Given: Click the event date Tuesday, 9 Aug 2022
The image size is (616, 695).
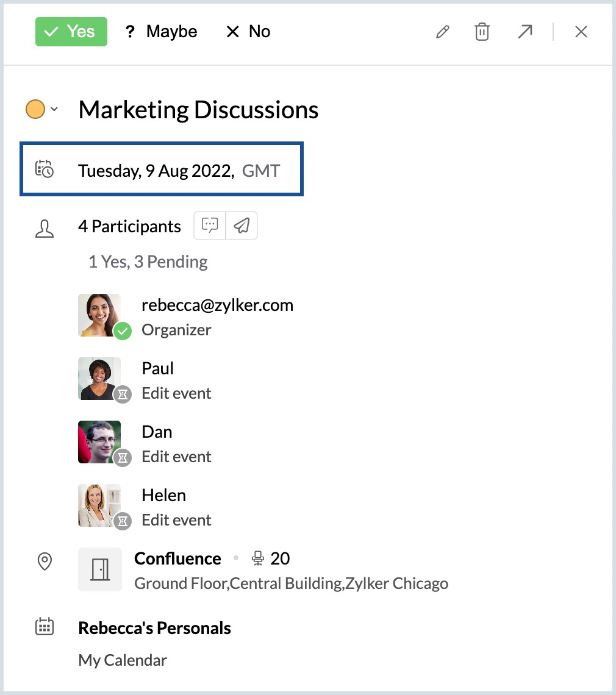Looking at the screenshot, I should point(156,171).
